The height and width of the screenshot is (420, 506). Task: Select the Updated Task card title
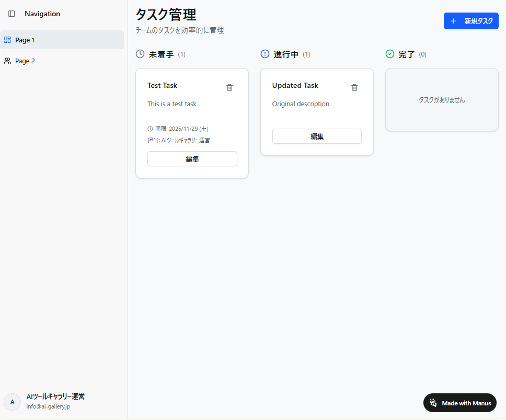click(x=295, y=86)
